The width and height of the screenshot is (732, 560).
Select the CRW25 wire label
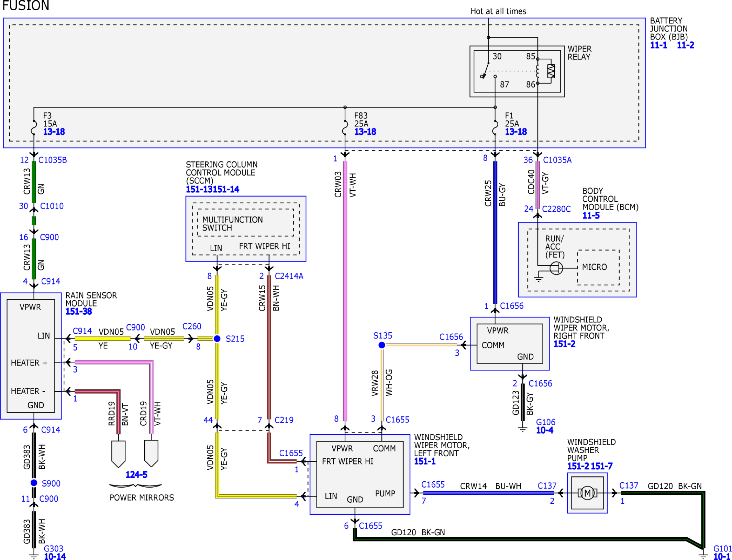488,193
